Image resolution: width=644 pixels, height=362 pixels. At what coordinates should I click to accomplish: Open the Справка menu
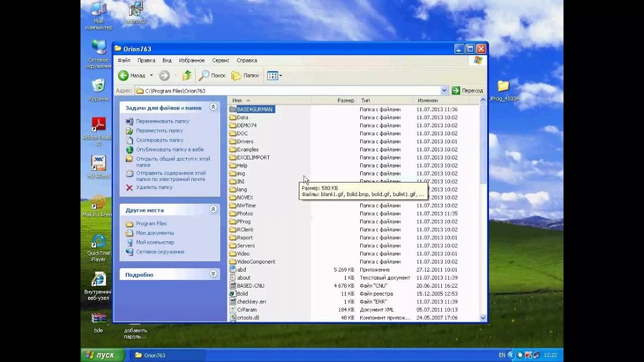(247, 60)
